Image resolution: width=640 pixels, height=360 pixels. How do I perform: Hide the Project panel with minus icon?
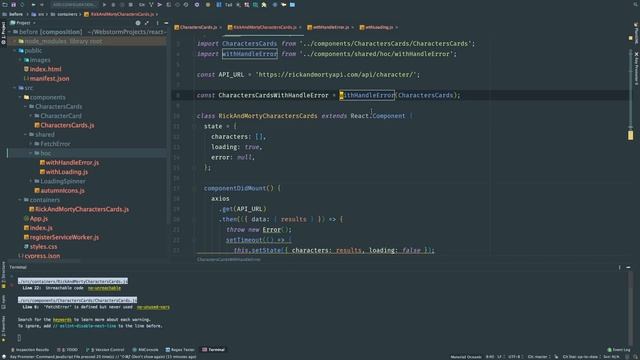(166, 23)
